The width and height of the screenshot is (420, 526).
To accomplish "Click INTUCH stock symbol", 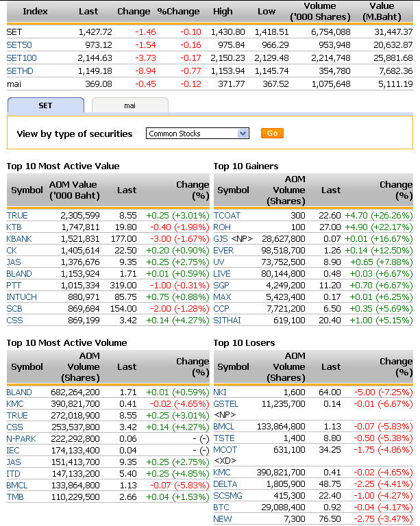I will [21, 297].
